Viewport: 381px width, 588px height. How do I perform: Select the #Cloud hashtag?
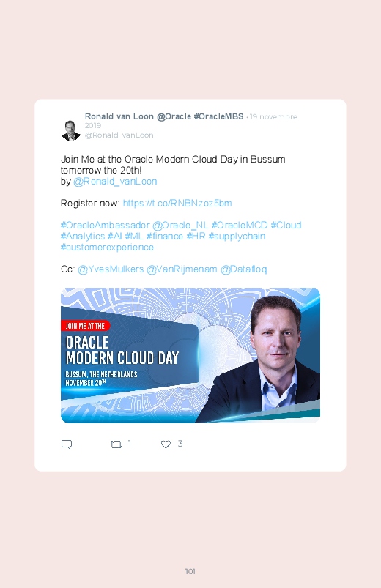click(x=286, y=226)
